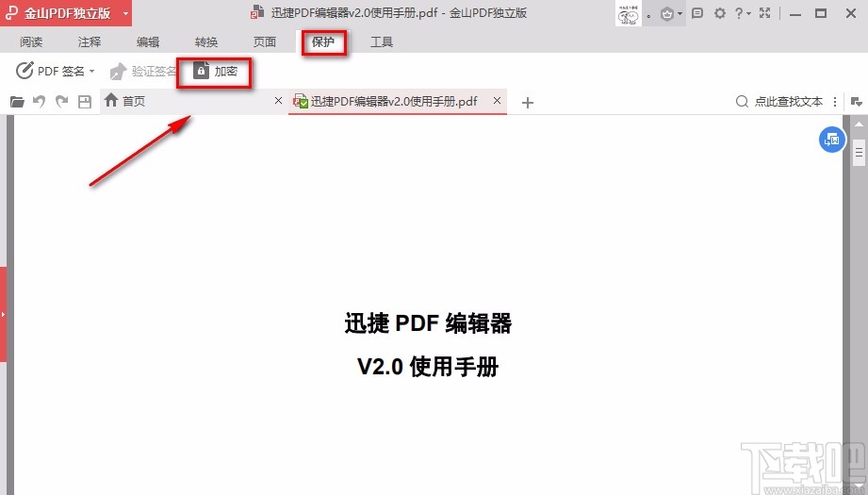
Task: Click the scrollbar up arrow
Action: pos(860,124)
